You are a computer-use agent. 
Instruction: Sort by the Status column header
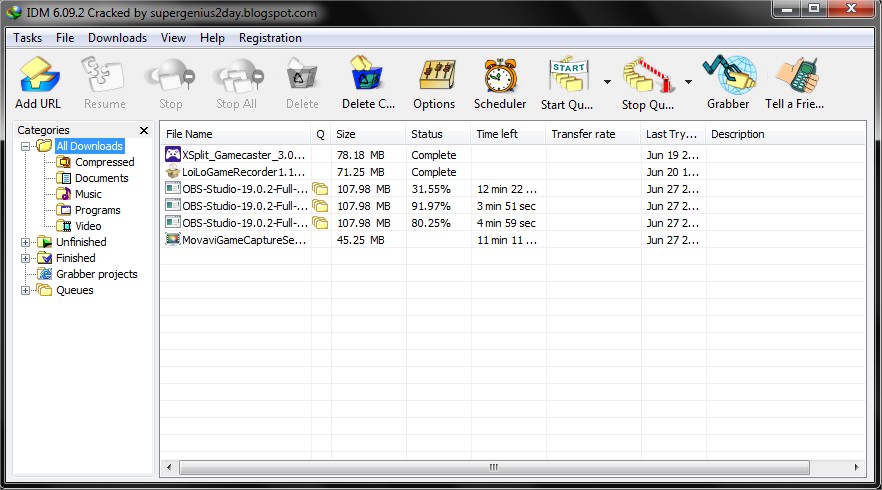pyautogui.click(x=438, y=134)
